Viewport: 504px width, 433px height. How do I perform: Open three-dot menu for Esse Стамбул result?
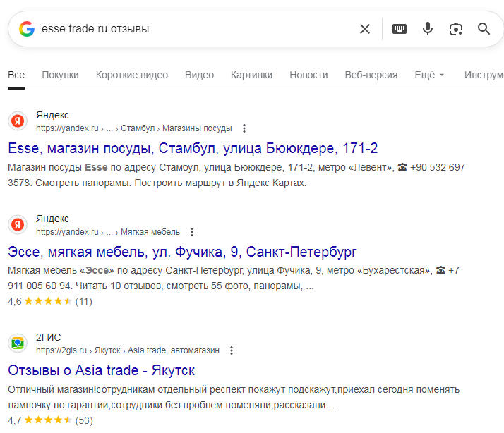(x=244, y=128)
